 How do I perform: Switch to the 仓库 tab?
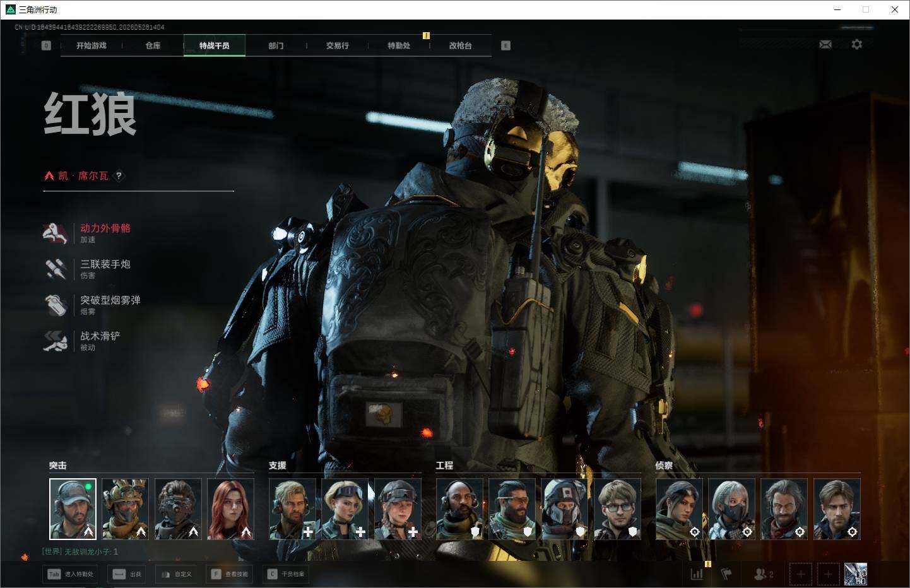(x=153, y=45)
